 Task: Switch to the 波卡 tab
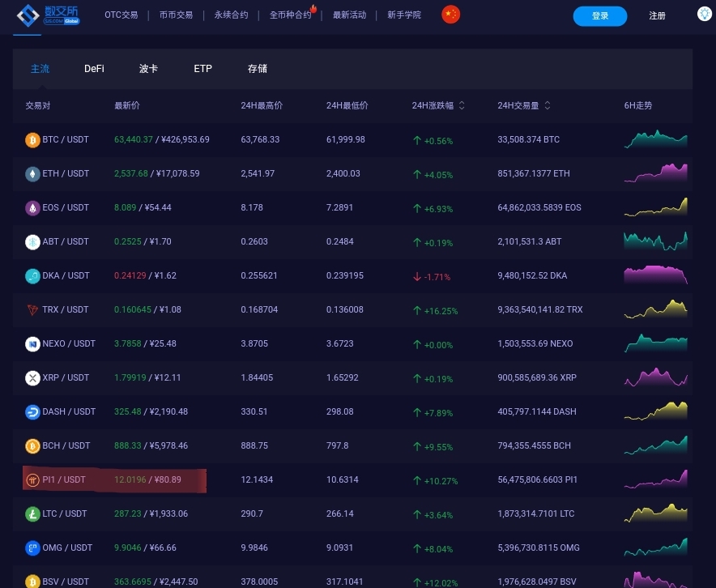click(148, 69)
